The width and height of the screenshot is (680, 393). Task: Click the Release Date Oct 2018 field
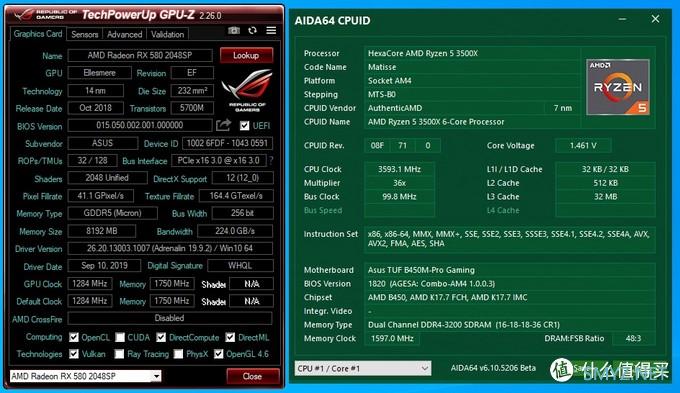[95, 108]
